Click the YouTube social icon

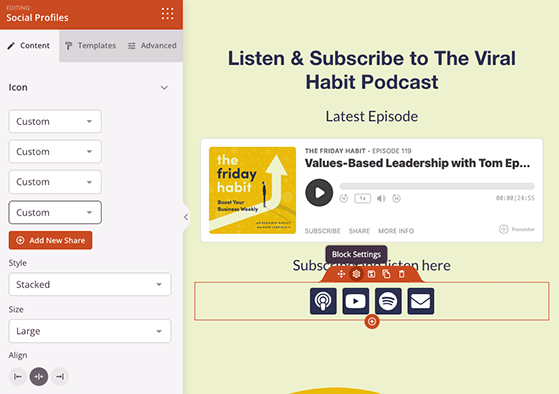355,301
